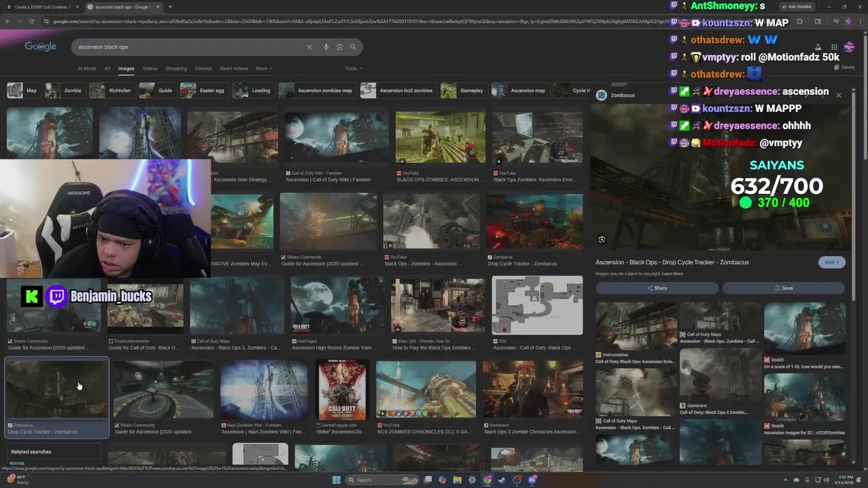Open Search by image (Lens) icon
868x488 pixels.
[340, 47]
